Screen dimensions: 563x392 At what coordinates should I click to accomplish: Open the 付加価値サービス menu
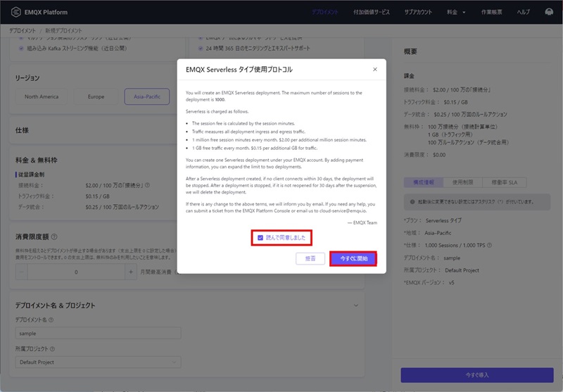[x=372, y=12]
